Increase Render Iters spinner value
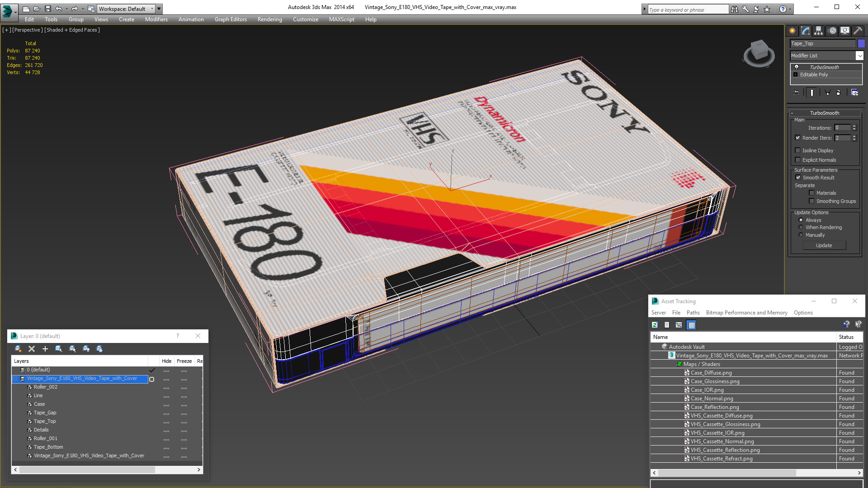Image resolution: width=868 pixels, height=488 pixels. [x=854, y=136]
